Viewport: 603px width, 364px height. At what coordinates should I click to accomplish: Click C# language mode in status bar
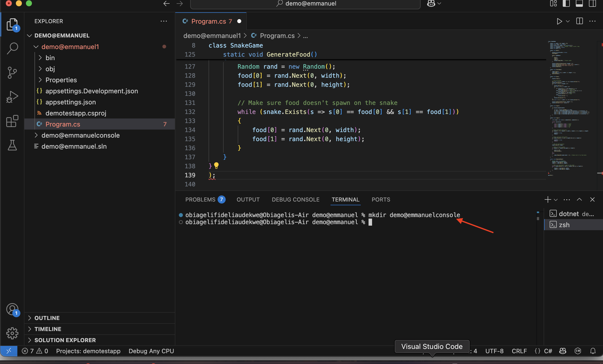[x=548, y=351]
